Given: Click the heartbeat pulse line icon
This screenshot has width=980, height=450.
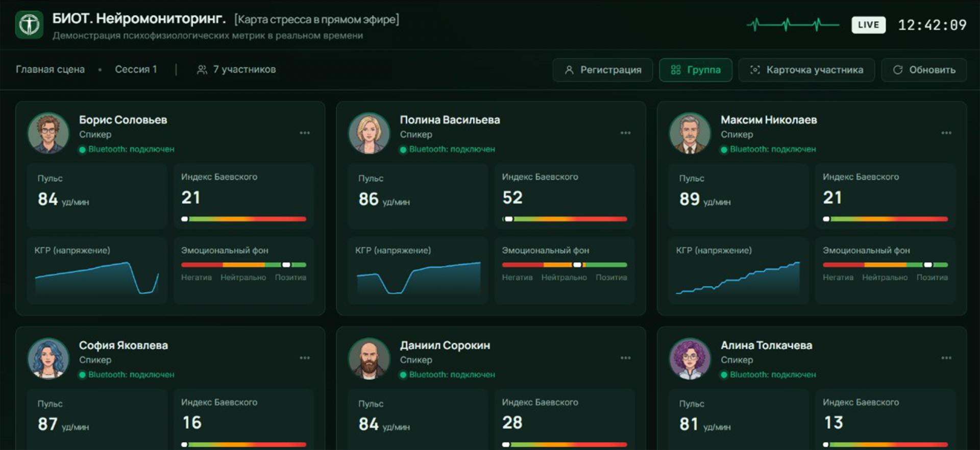Looking at the screenshot, I should tap(793, 24).
